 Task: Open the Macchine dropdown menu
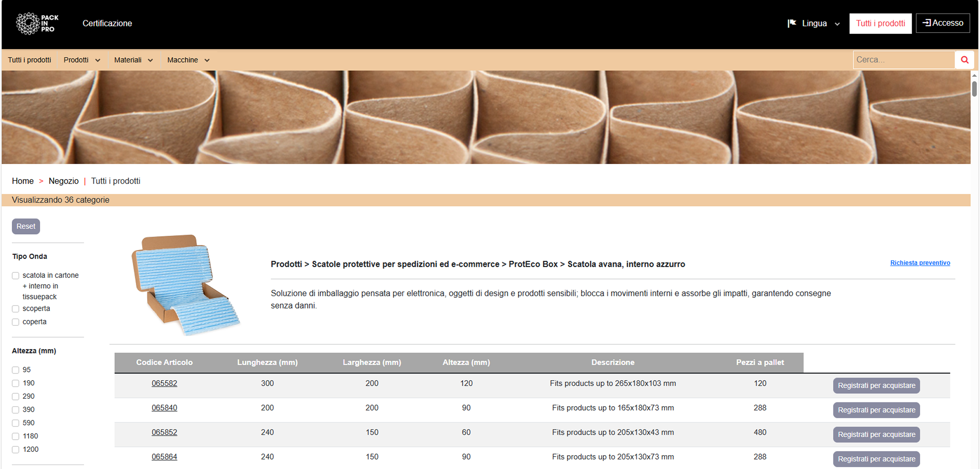(x=188, y=60)
